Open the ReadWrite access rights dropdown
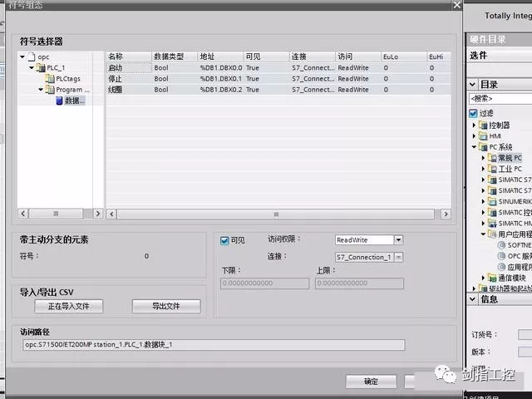 pyautogui.click(x=398, y=240)
